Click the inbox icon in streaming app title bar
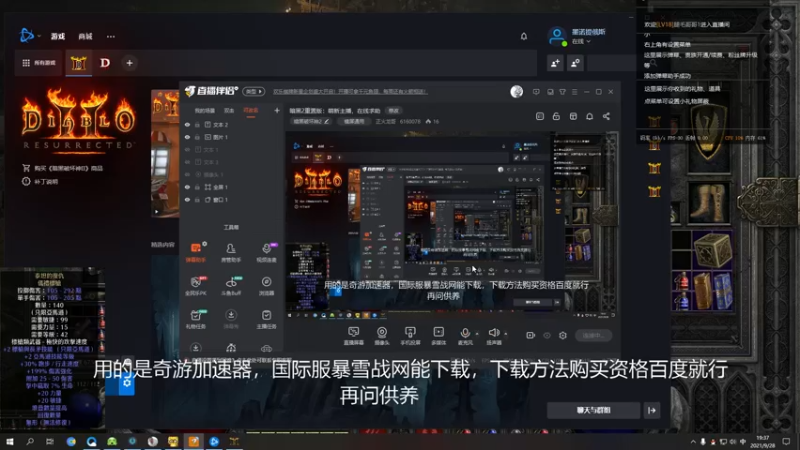The image size is (800, 450). click(550, 92)
